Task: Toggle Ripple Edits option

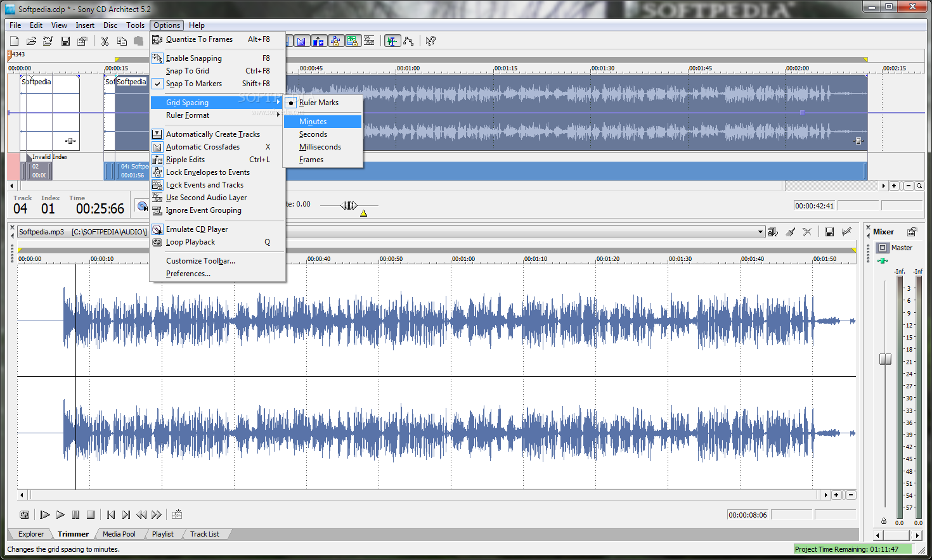Action: click(217, 160)
